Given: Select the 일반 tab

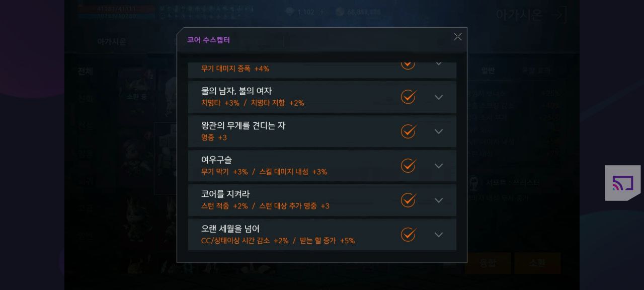Looking at the screenshot, I should (488, 71).
